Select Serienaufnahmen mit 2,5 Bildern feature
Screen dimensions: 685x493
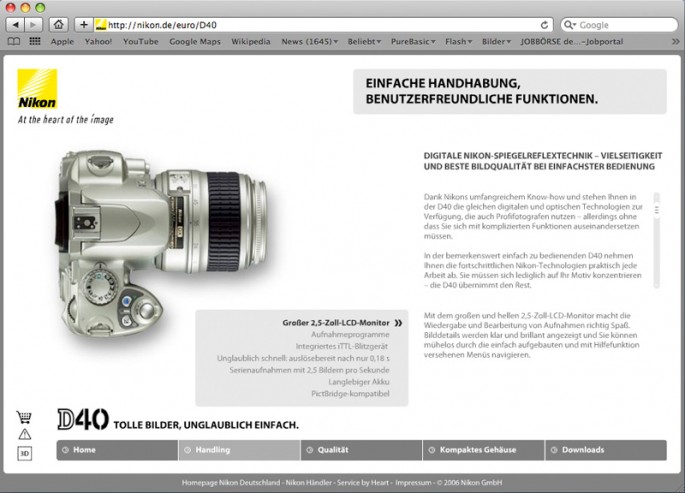309,370
